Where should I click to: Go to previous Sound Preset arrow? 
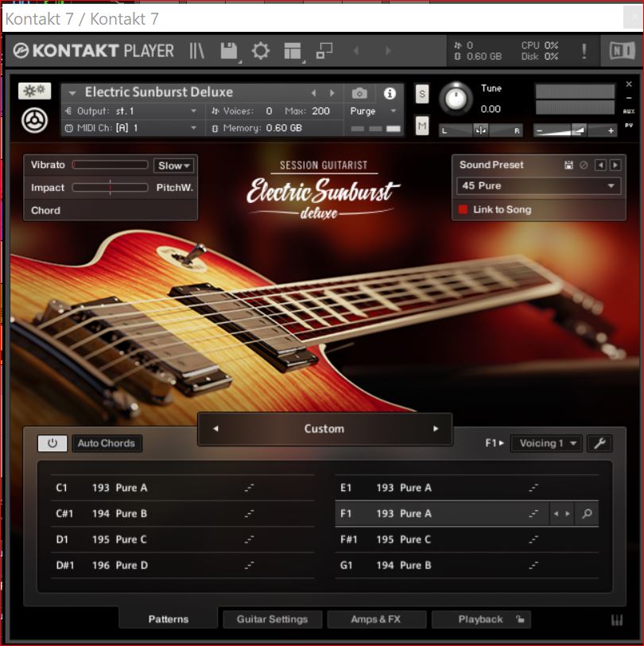[600, 165]
